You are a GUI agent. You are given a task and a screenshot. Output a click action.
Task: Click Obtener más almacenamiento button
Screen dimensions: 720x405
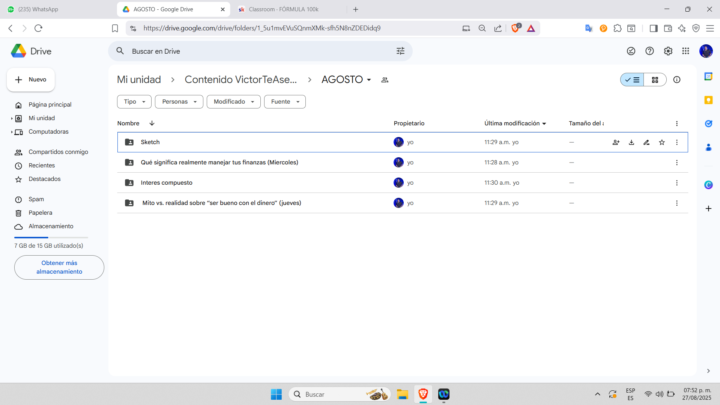click(59, 267)
